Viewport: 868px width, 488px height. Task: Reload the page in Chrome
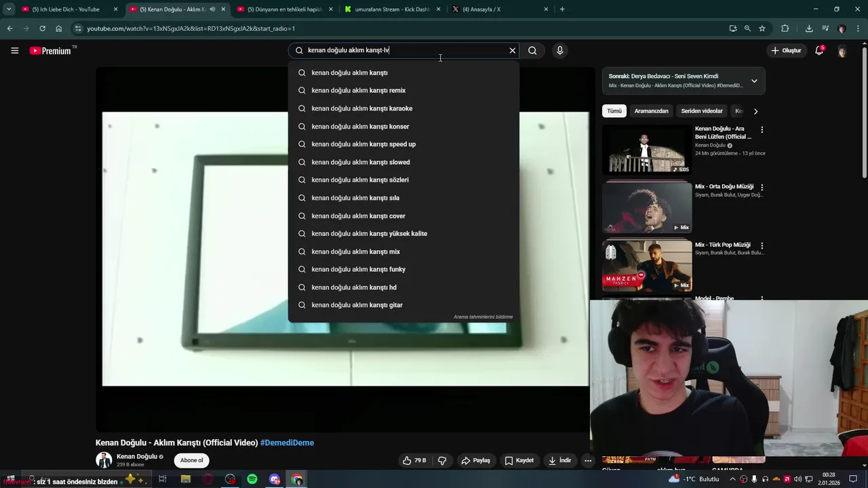point(42,28)
